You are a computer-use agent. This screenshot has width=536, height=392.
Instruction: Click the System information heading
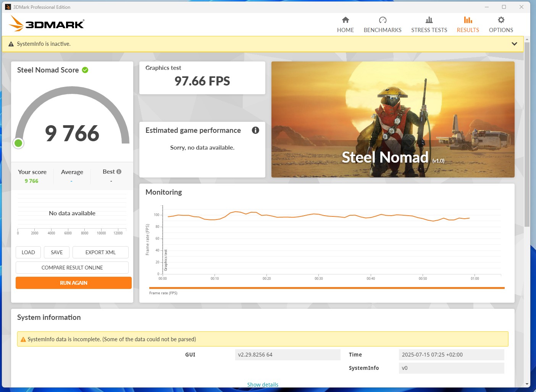coord(49,317)
